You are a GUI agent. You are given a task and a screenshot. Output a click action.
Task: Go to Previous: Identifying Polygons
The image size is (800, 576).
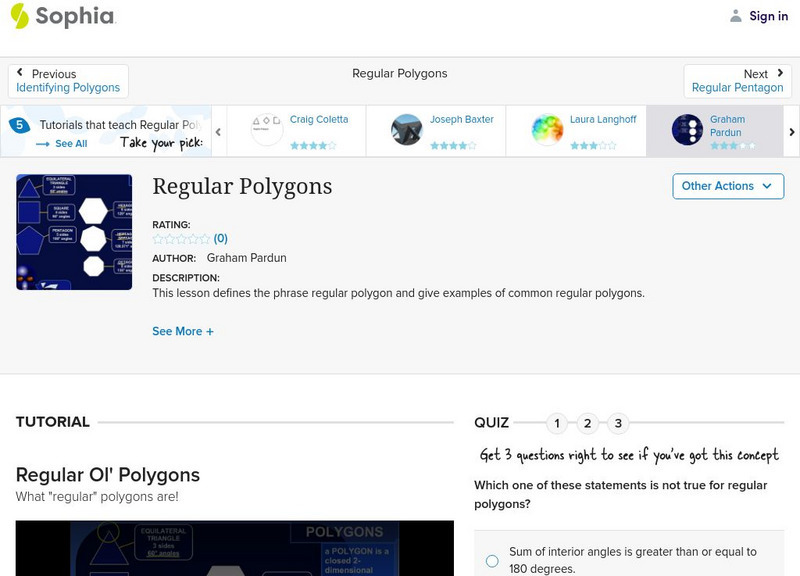coord(67,76)
